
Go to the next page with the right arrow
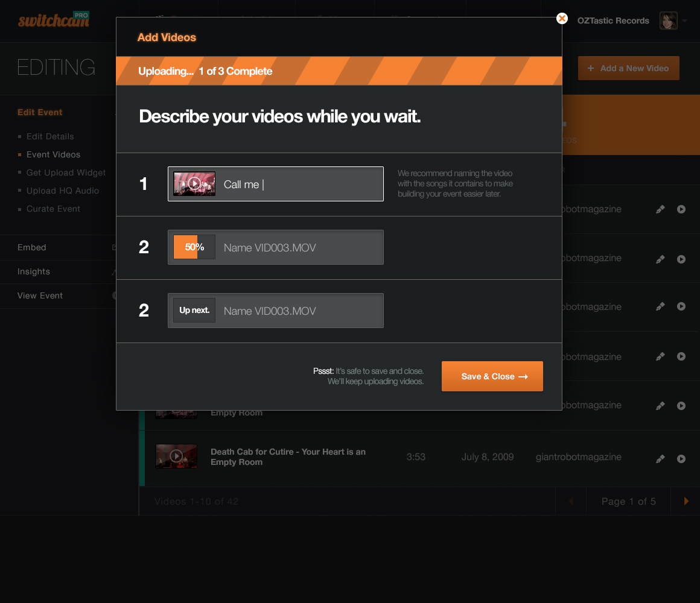(x=686, y=501)
